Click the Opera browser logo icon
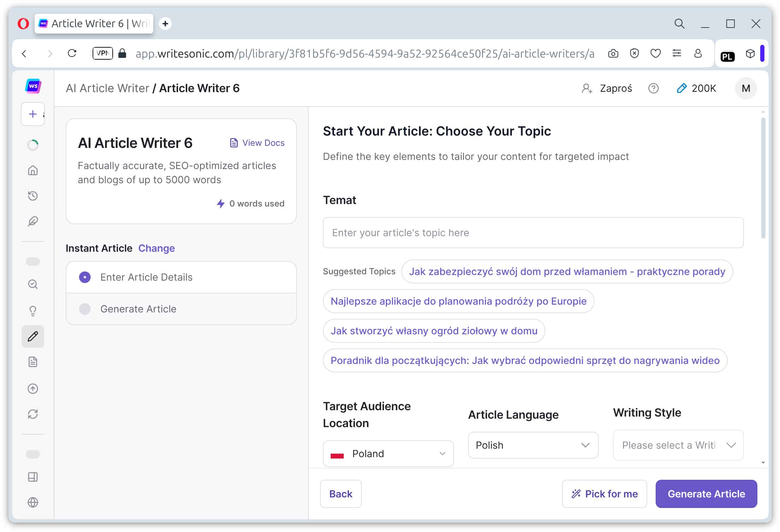780x532 pixels. [x=23, y=24]
